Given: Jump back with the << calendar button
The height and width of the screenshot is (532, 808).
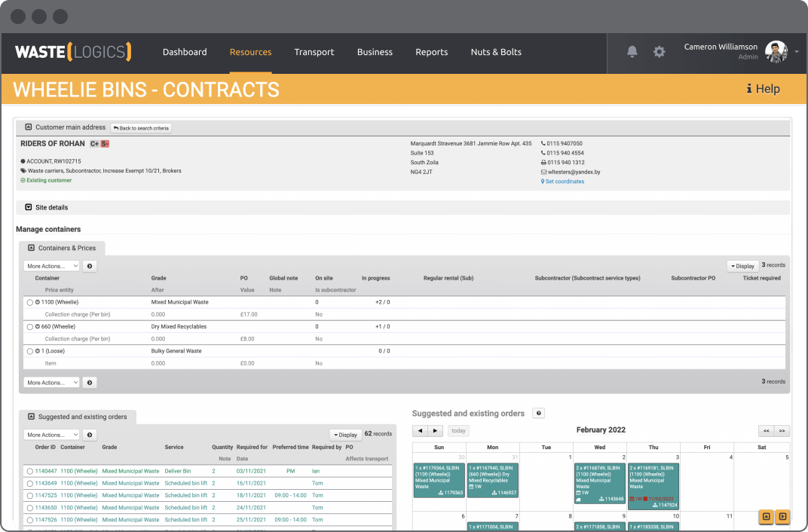Looking at the screenshot, I should [x=767, y=430].
